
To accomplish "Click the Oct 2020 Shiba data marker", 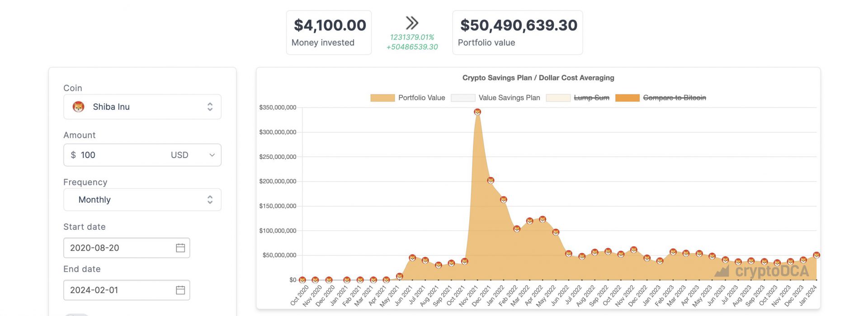I will coord(302,280).
